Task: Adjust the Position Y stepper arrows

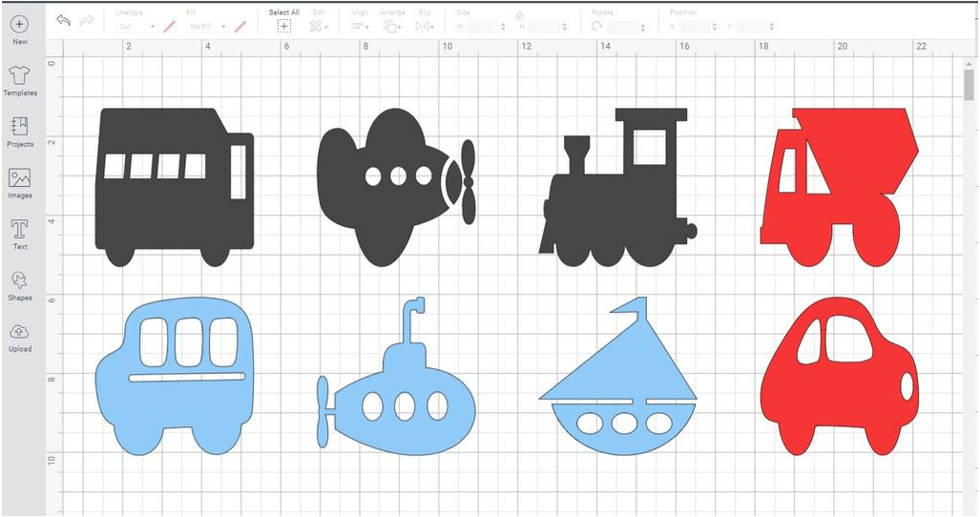Action: pyautogui.click(x=772, y=27)
